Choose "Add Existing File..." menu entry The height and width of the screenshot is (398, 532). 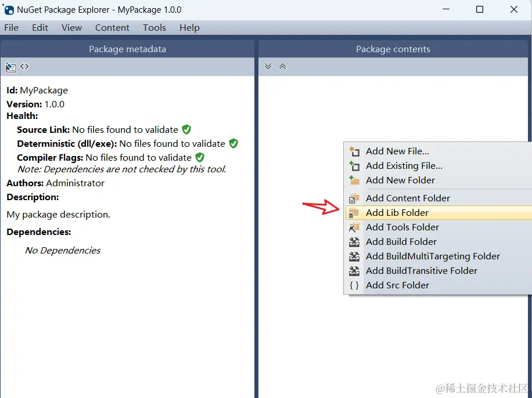coord(438,166)
